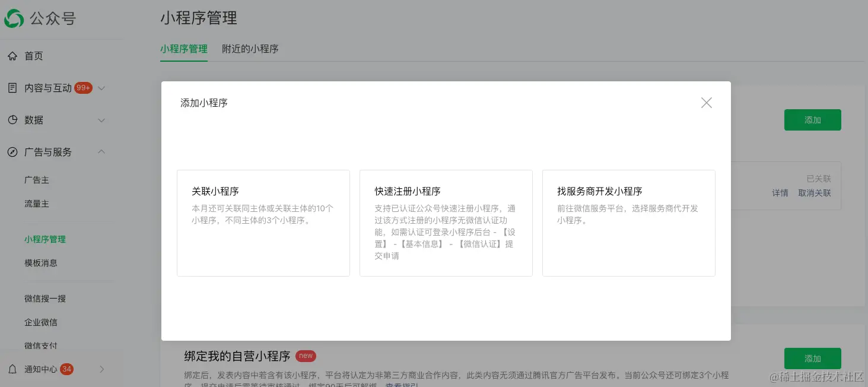The width and height of the screenshot is (868, 387).
Task: Go to 首页 in the sidebar
Action: [x=34, y=56]
